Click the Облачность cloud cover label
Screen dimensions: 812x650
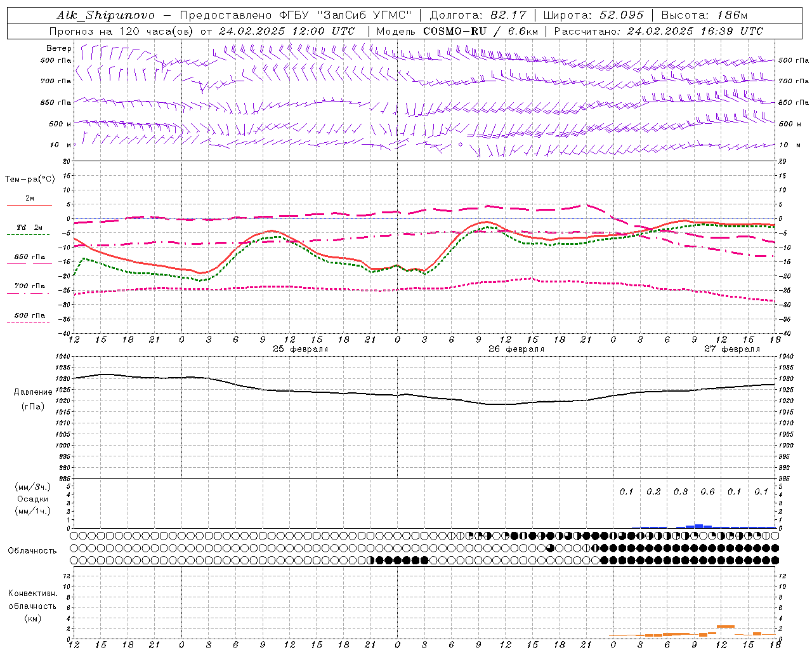32,550
